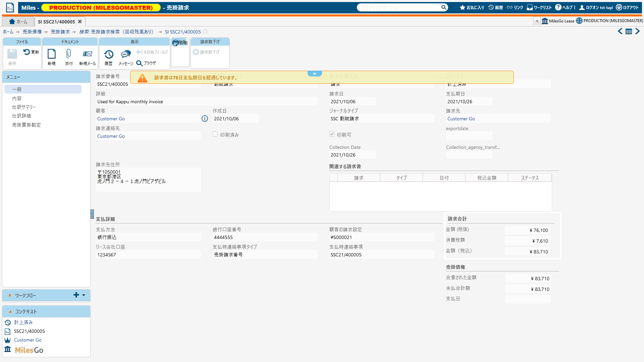Toggle the 印刷済み checkbox
This screenshot has width=644, height=362.
click(215, 134)
